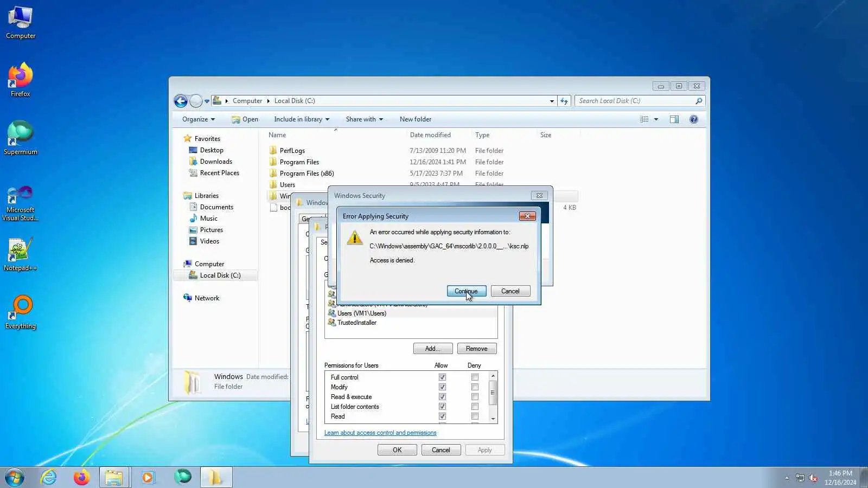Open the Include in library dropdown

[x=302, y=119]
